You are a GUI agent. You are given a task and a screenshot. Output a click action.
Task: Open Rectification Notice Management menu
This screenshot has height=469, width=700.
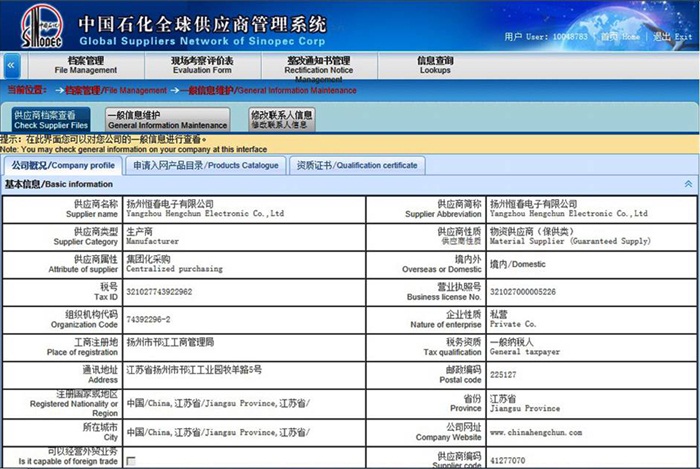319,68
